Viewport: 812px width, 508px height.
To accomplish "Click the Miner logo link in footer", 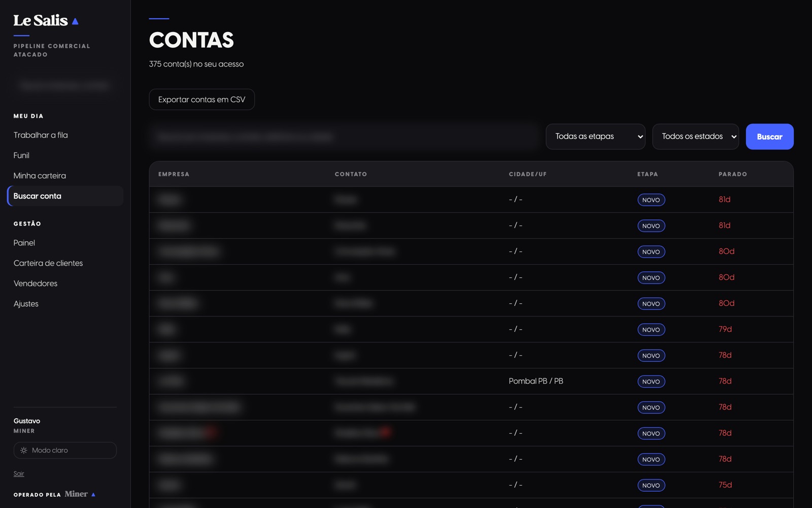I will [x=80, y=494].
